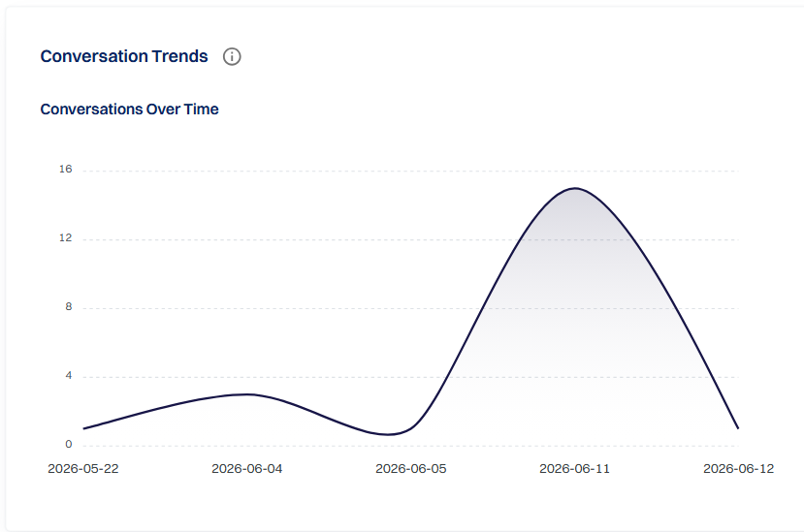Viewport: 804px width, 532px height.
Task: Click the y-axis value 0
Action: click(x=69, y=445)
